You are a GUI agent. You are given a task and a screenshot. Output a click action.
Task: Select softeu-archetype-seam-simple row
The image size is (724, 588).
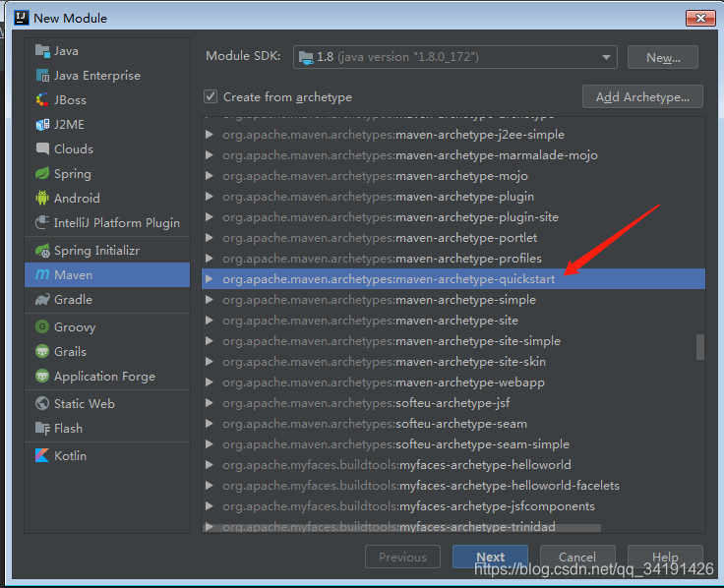[453, 444]
